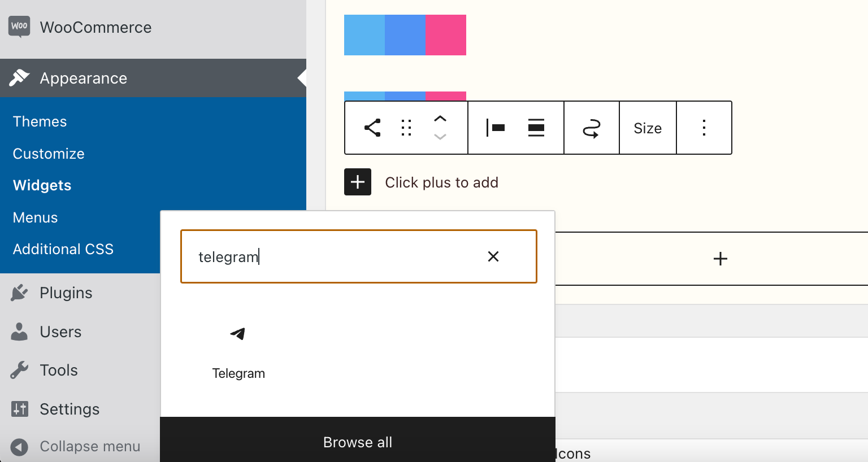This screenshot has height=462, width=868.
Task: Click the Tools wrench icon
Action: coord(19,370)
